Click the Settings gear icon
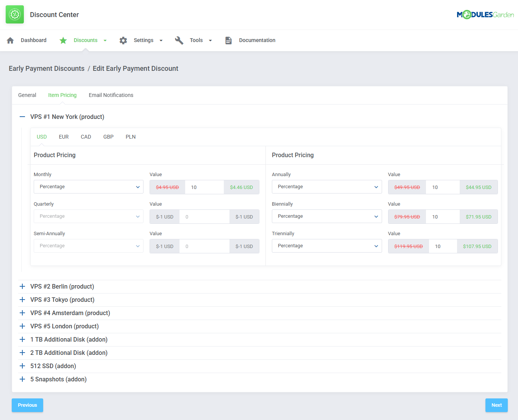 point(123,40)
